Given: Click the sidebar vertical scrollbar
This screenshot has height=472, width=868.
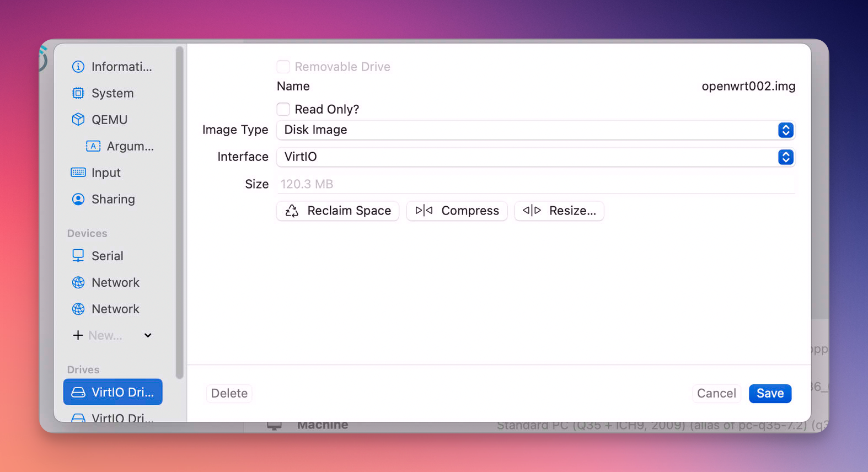Looking at the screenshot, I should click(179, 212).
